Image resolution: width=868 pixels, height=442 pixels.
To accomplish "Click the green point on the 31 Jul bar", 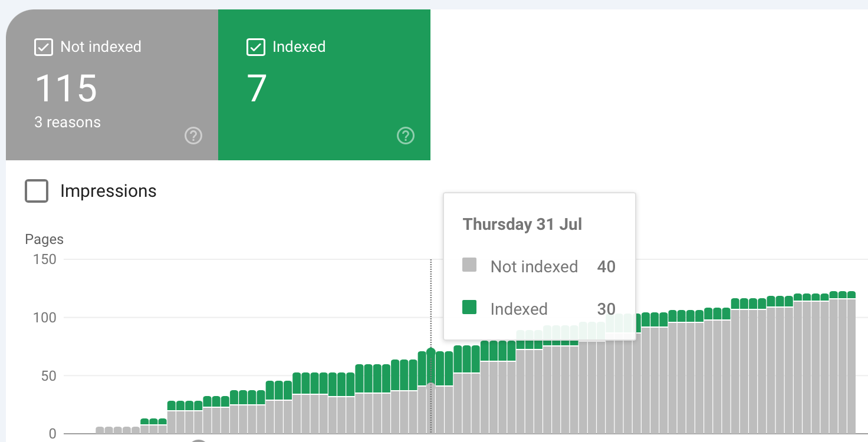I will pos(431,351).
